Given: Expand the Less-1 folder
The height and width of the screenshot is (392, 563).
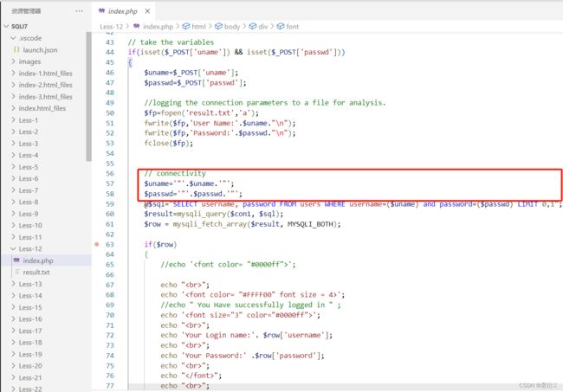Looking at the screenshot, I should [13, 119].
